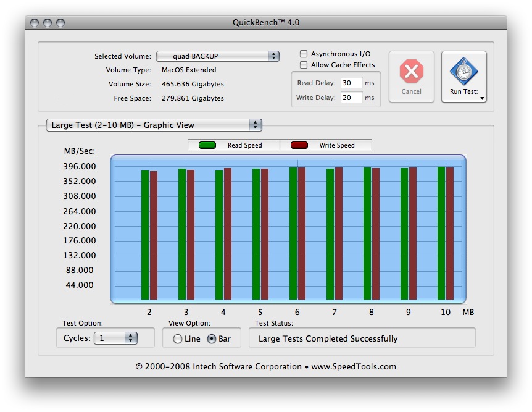Click the MacOS Extended volume type text
This screenshot has height=412, width=532.
click(x=189, y=70)
